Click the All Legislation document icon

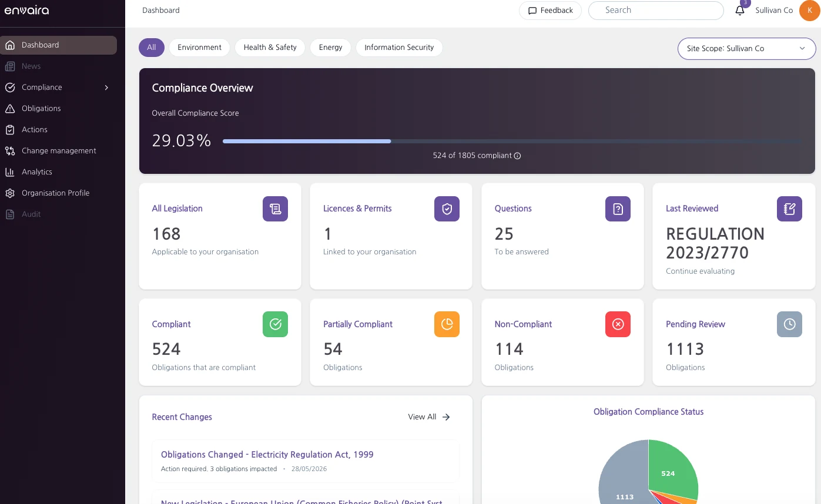[x=275, y=209]
